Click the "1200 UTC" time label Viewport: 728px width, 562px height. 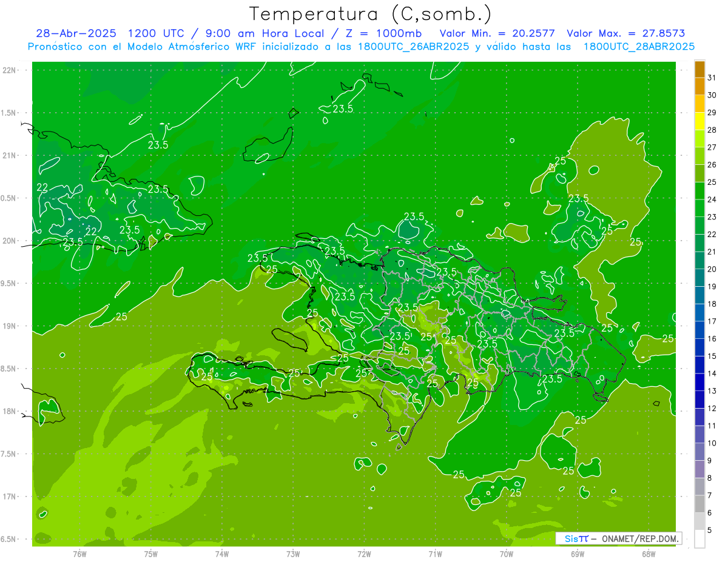pyautogui.click(x=155, y=33)
